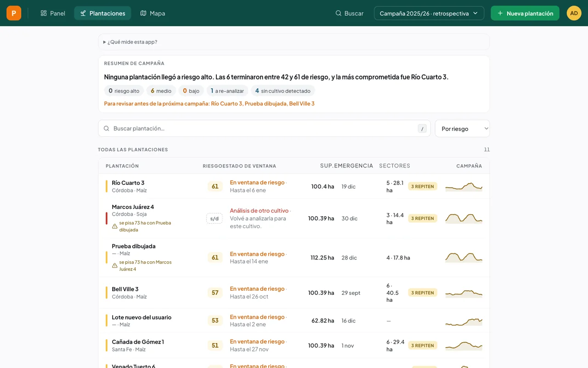Click the Buscar magnifier icon in header
The width and height of the screenshot is (588, 368).
click(x=339, y=13)
